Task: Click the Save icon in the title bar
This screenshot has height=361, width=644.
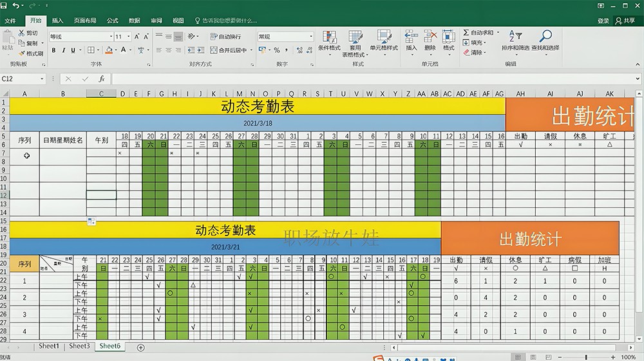Action: [x=4, y=5]
